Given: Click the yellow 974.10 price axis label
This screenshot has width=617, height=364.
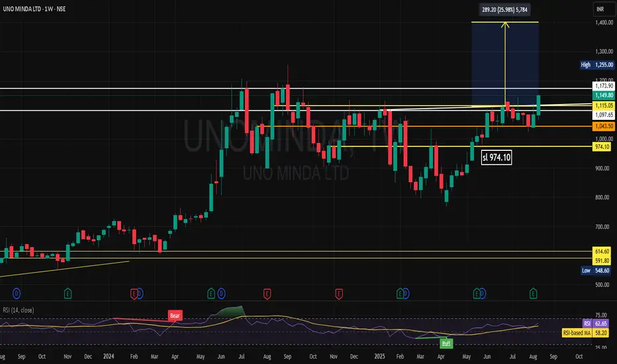Looking at the screenshot, I should click(x=602, y=147).
